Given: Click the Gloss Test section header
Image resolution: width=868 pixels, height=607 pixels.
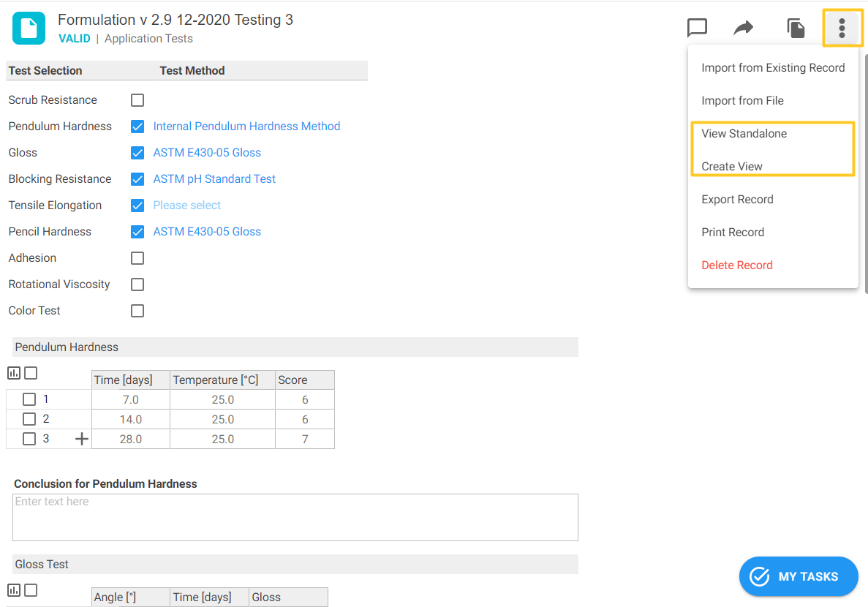Looking at the screenshot, I should (x=295, y=565).
